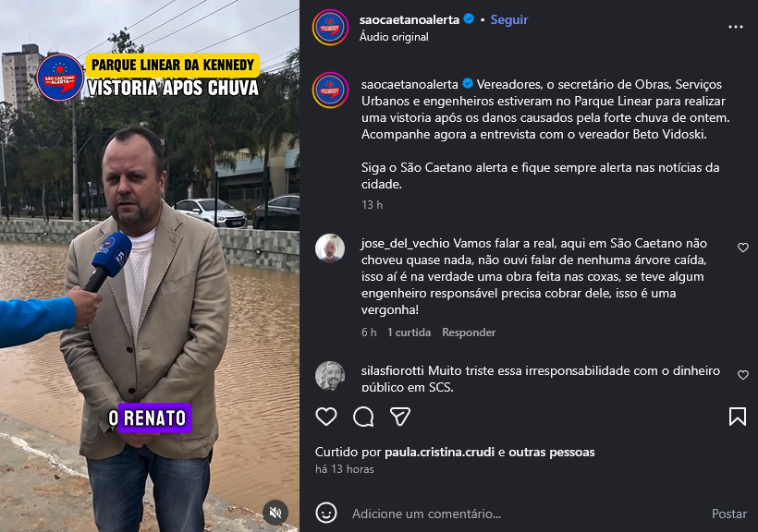Open jose_del_vechio's avatar
Screen dimensions: 758x532
[330, 248]
